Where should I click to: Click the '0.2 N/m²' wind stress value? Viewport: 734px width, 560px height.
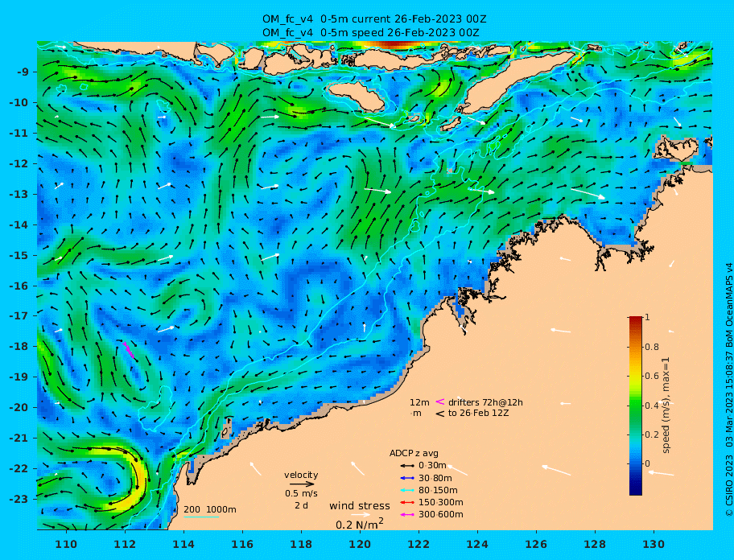pos(360,524)
